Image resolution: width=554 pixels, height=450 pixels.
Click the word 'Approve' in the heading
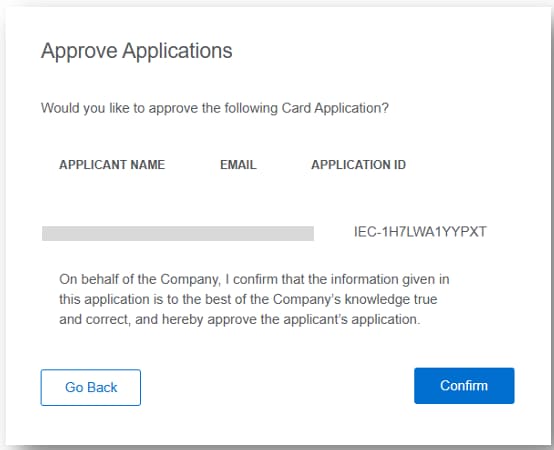pos(79,52)
